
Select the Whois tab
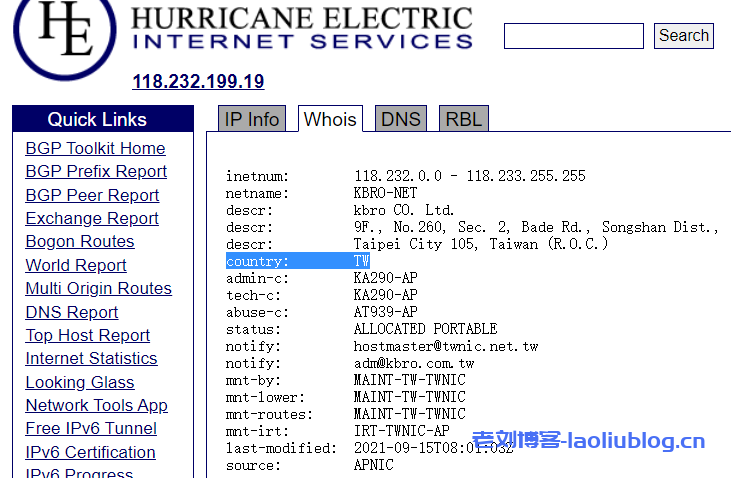tap(330, 119)
